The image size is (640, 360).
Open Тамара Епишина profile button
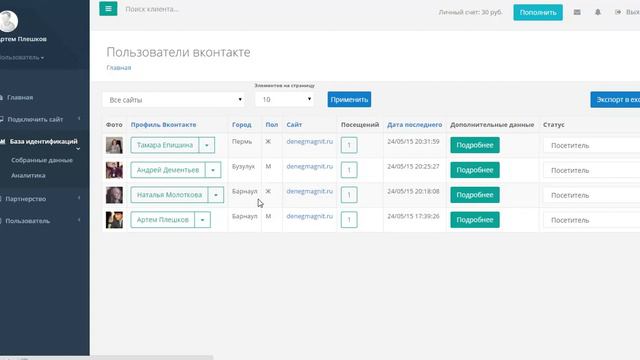(x=164, y=145)
